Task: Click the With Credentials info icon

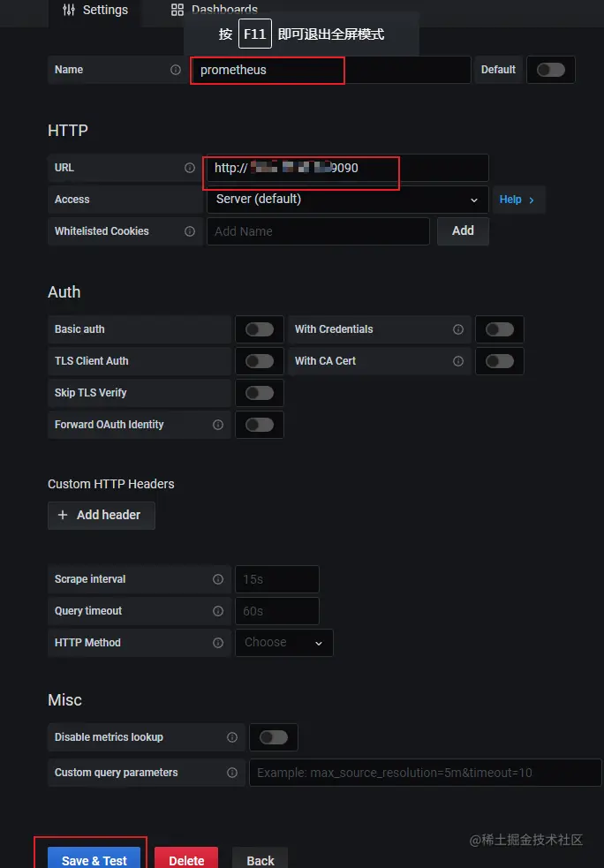Action: click(x=457, y=329)
